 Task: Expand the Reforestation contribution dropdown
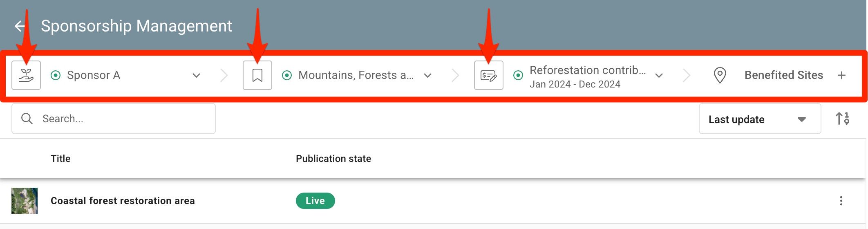tap(659, 75)
